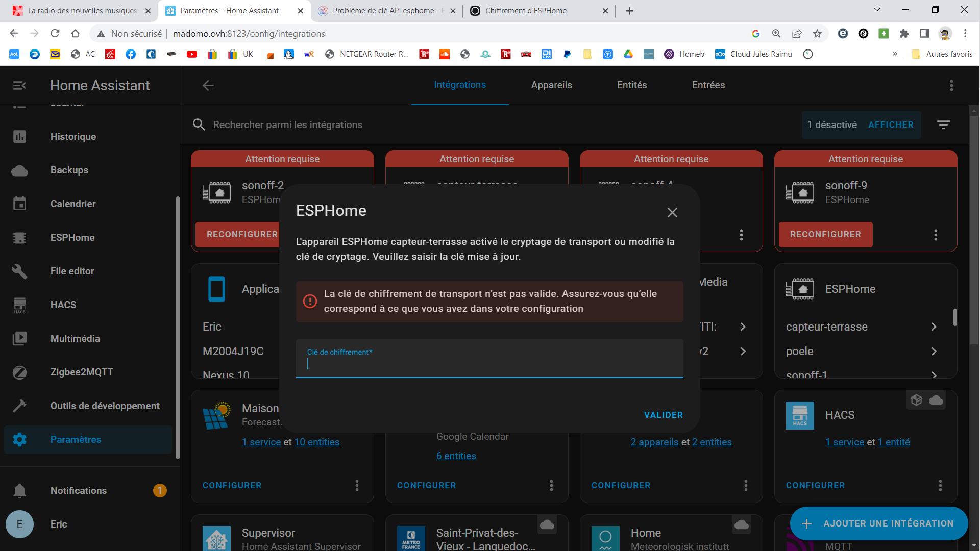Open the 6 entities link under Google Calendar
The height and width of the screenshot is (551, 980).
(456, 456)
